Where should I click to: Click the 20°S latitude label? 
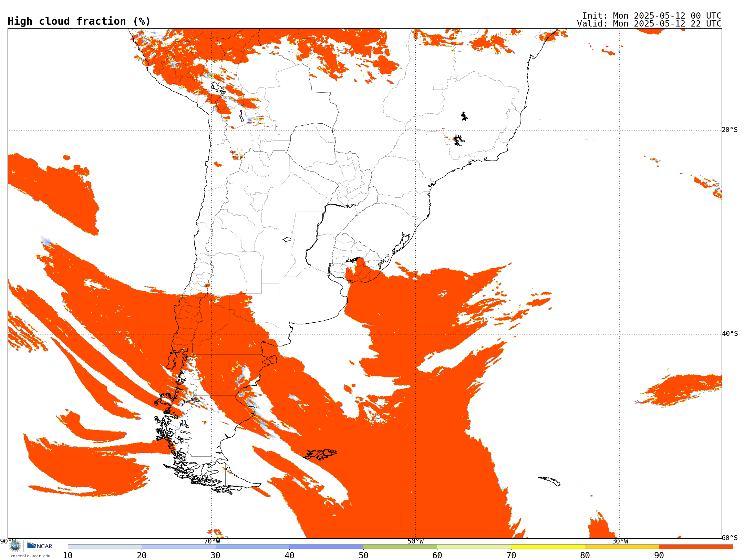730,130
